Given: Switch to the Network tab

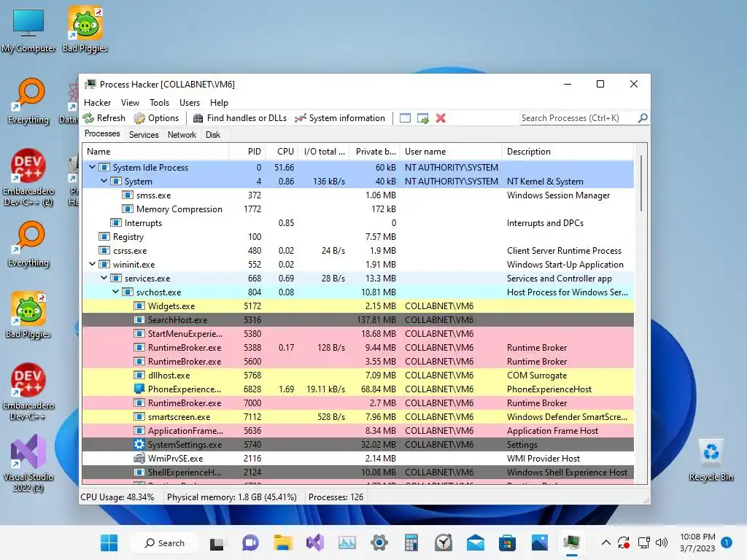Looking at the screenshot, I should (182, 135).
